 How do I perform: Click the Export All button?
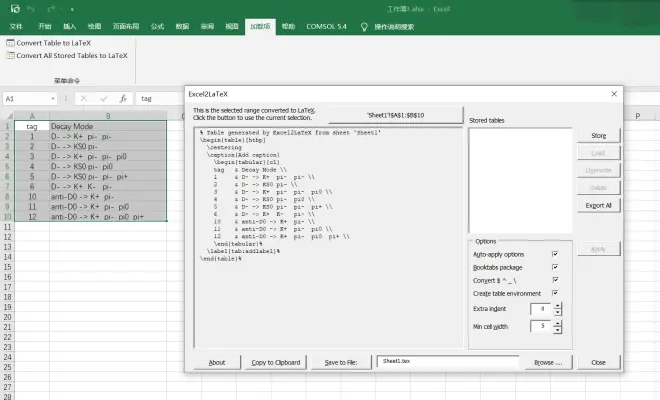(599, 205)
